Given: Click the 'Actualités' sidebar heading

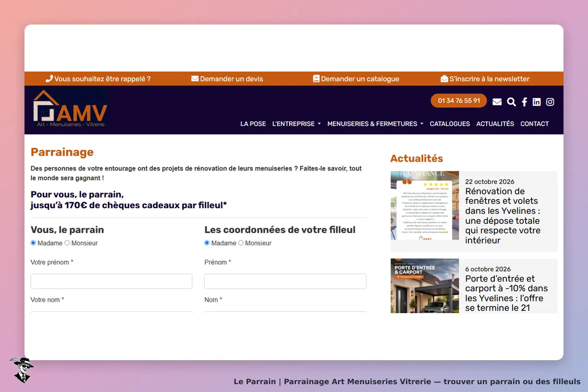Looking at the screenshot, I should tap(416, 158).
